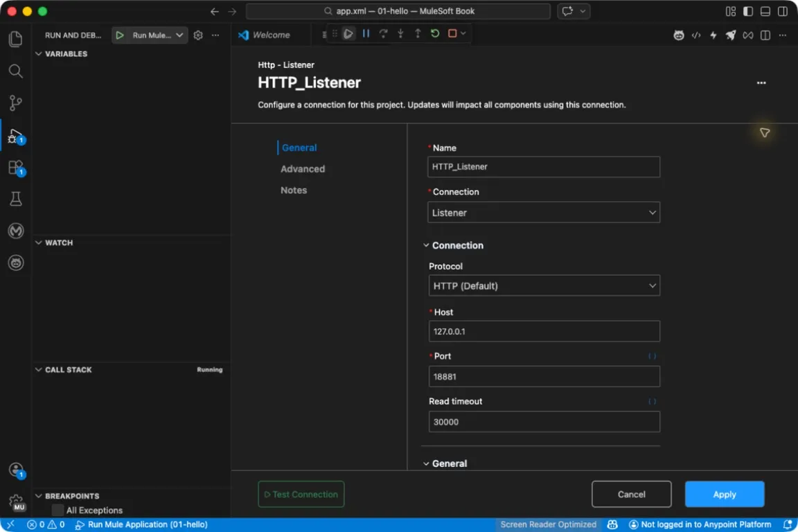
Task: Click in the Name input field
Action: 544,166
